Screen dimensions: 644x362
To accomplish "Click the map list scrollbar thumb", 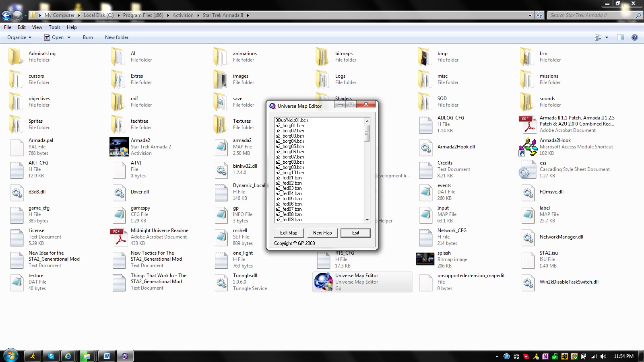I will tap(367, 133).
